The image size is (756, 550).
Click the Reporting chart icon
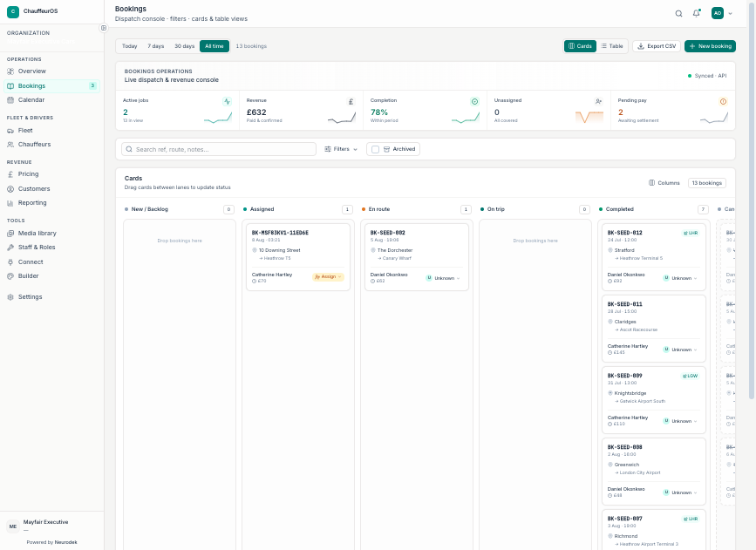10,203
